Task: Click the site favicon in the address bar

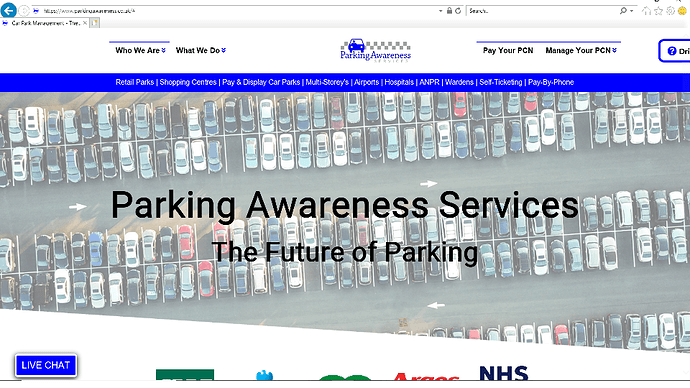Action: (x=36, y=11)
